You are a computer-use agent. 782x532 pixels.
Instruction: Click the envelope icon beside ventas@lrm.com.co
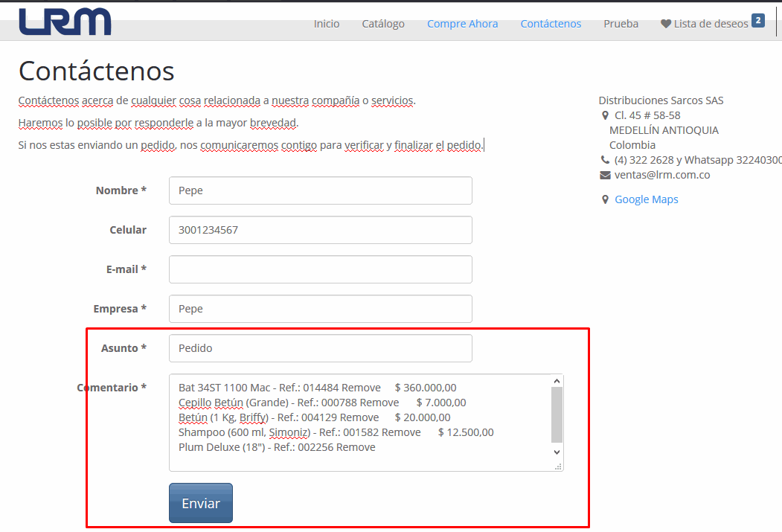click(604, 175)
